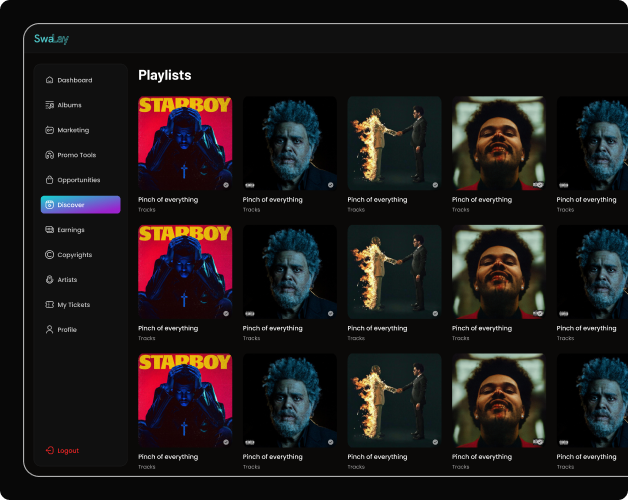Select the Marketing menu entry
Screen dimensions: 628x500
[x=73, y=130]
